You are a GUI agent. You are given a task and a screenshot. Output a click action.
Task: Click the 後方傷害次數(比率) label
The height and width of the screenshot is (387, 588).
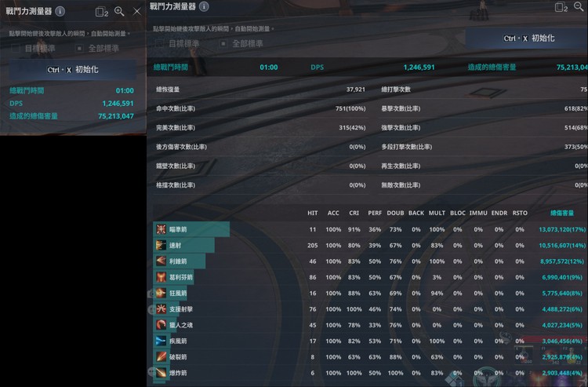click(182, 147)
